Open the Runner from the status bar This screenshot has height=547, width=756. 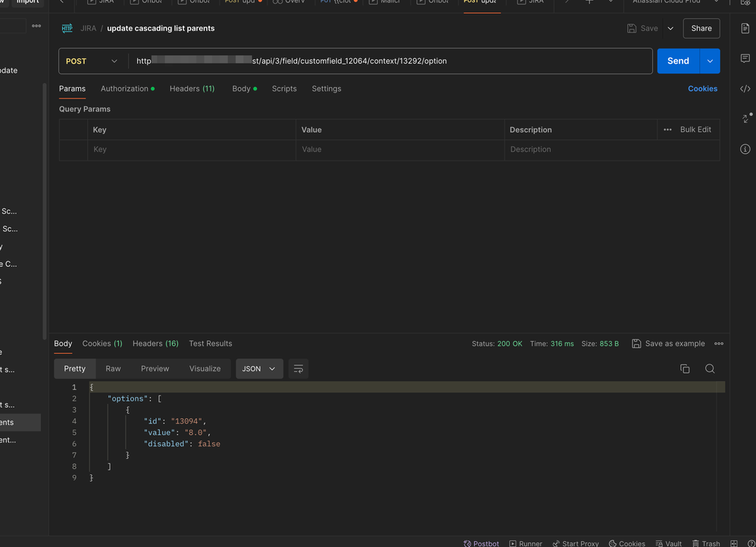point(526,544)
